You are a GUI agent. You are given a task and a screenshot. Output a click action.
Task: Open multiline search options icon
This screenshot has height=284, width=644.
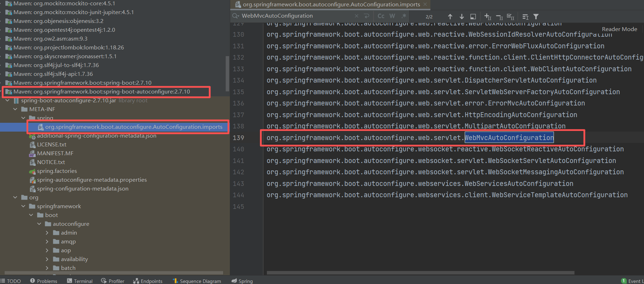[525, 17]
